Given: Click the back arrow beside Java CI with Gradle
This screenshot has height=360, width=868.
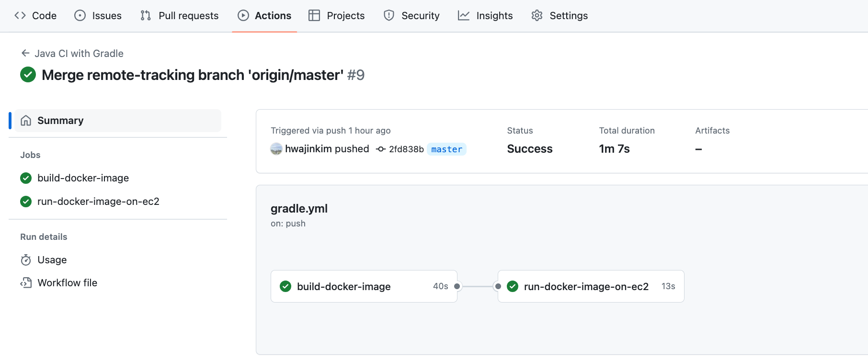Looking at the screenshot, I should 25,53.
